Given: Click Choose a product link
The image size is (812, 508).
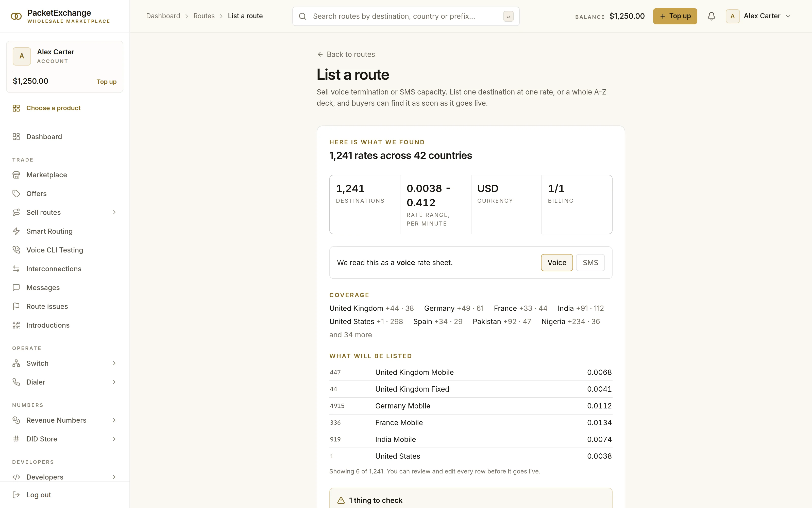Looking at the screenshot, I should click(x=65, y=108).
